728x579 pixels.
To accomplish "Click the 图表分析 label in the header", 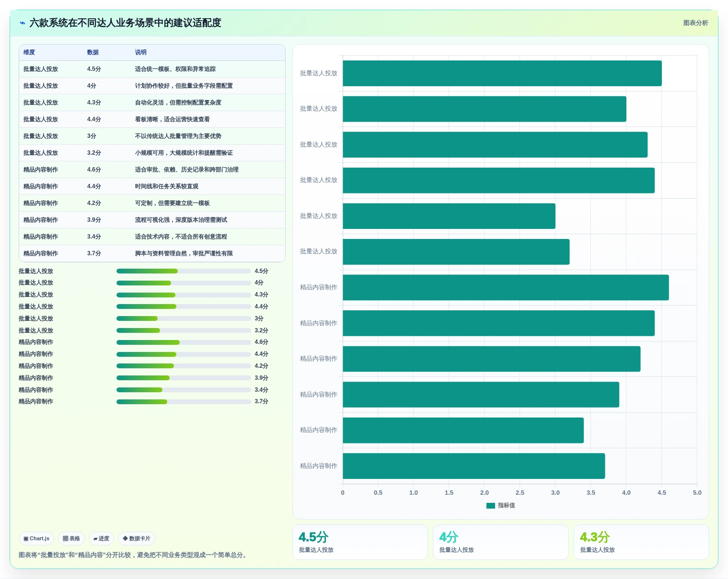I will (695, 23).
